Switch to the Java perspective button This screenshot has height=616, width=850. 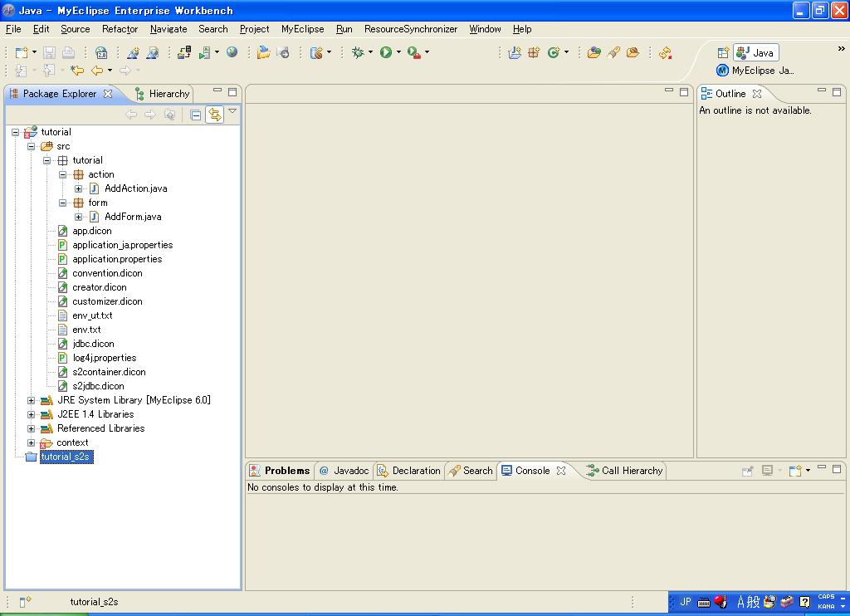[755, 53]
